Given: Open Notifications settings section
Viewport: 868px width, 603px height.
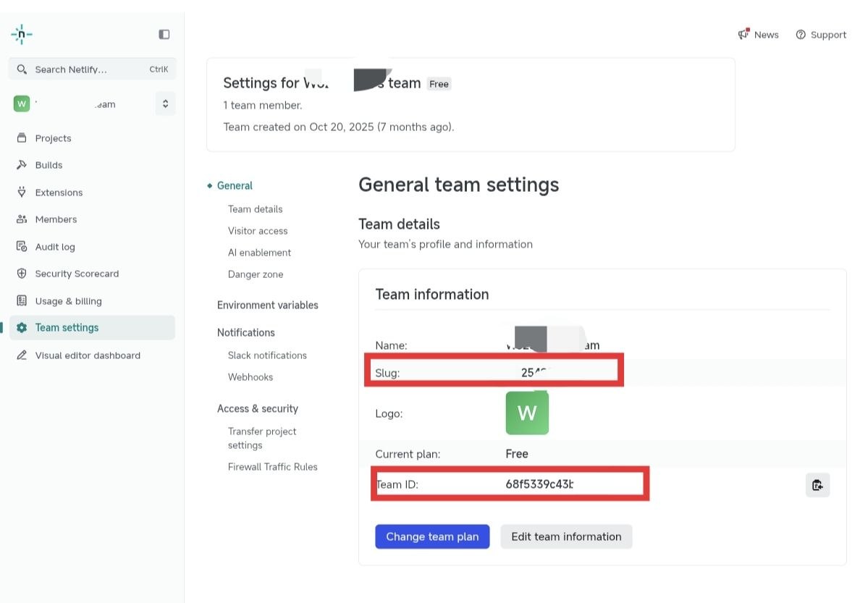Looking at the screenshot, I should click(246, 332).
